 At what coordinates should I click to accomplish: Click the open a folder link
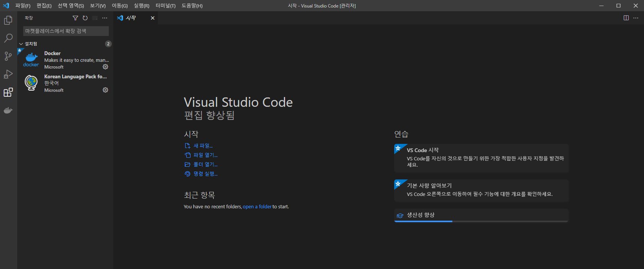(x=257, y=207)
